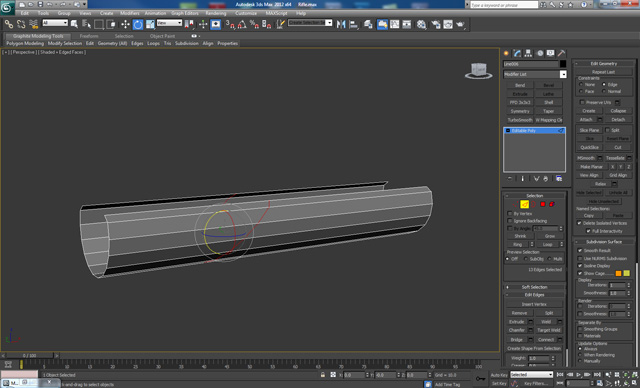The image size is (640, 388).
Task: Select the Link tool in main toolbar
Action: tap(9, 24)
